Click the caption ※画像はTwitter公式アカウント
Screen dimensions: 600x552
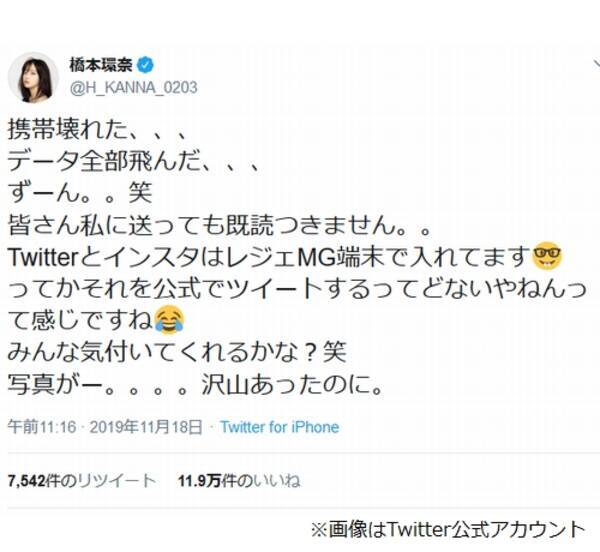coord(448,529)
